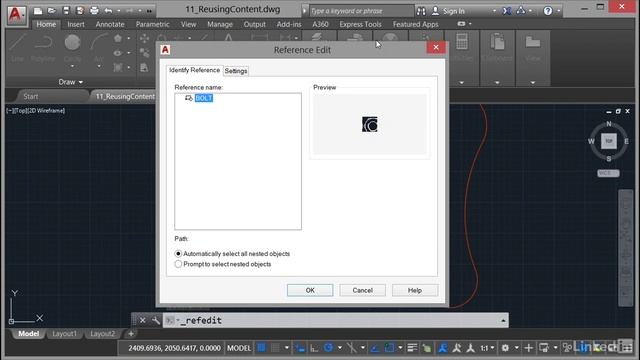This screenshot has height=360, width=640.
Task: Open the annotation scale 1:1 dropdown
Action: click(487, 348)
